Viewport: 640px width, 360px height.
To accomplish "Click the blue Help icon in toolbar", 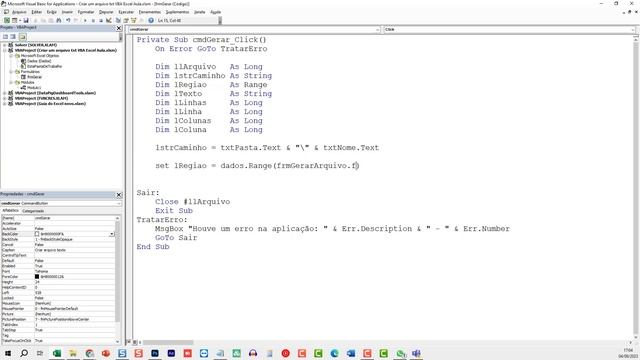I will click(151, 20).
